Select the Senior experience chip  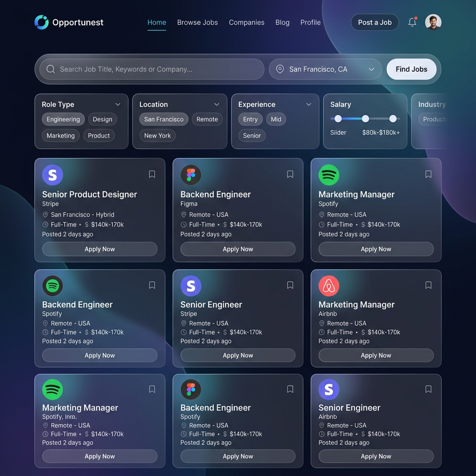tap(251, 136)
